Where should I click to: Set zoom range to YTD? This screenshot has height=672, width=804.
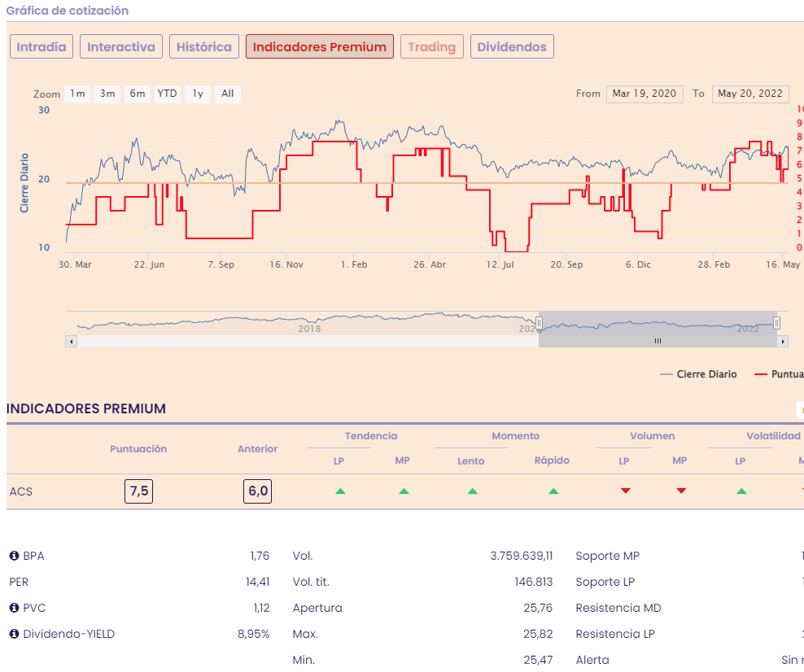tap(167, 94)
